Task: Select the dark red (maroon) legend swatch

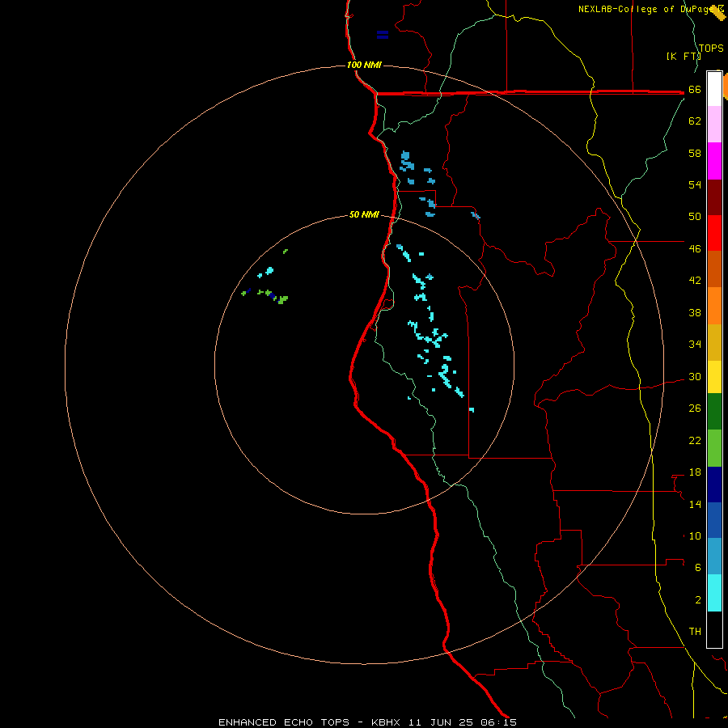Action: [x=714, y=197]
